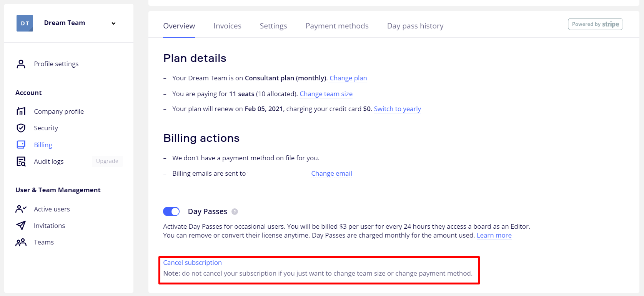Viewport: 644px width, 296px height.
Task: Click the Audit logs icon
Action: (21, 161)
